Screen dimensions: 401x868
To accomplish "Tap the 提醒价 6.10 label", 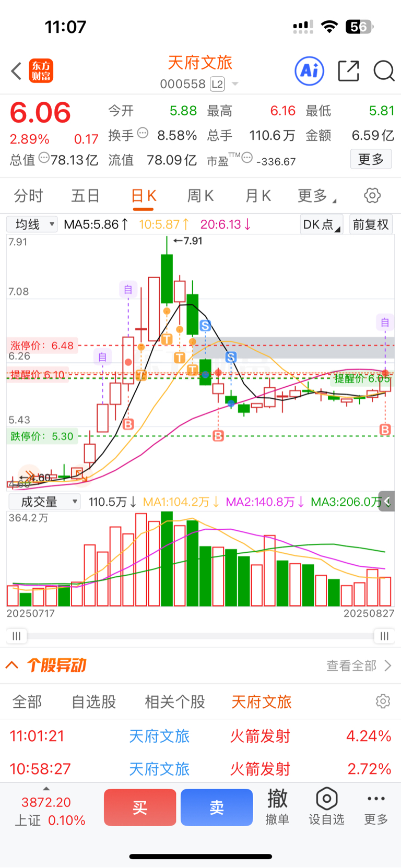I will click(38, 375).
